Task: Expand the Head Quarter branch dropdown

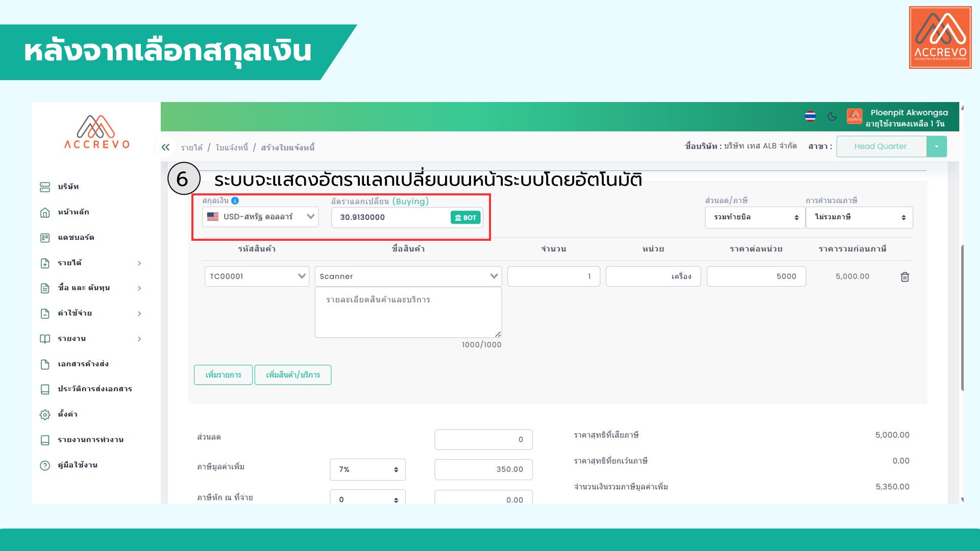Action: click(x=937, y=146)
